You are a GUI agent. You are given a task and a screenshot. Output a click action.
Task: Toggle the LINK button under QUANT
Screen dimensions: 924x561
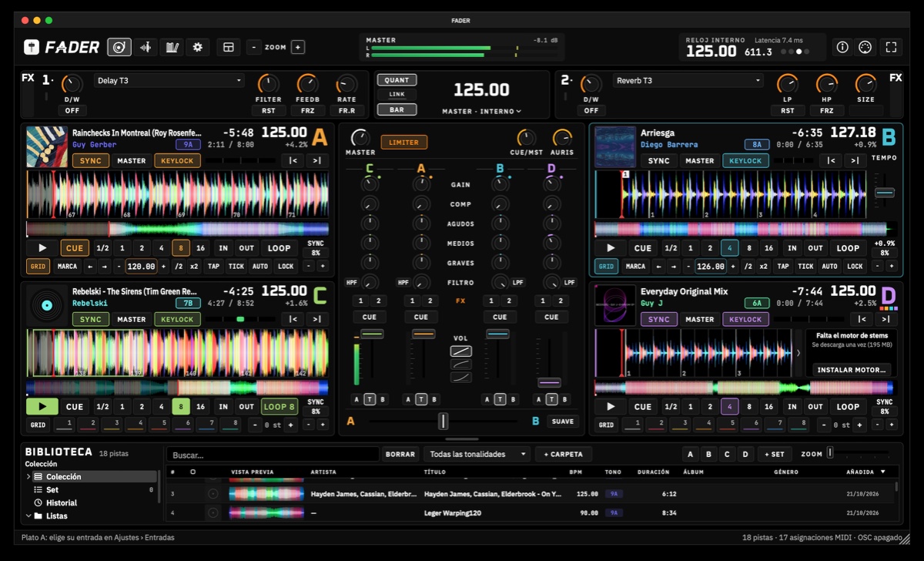coord(397,94)
